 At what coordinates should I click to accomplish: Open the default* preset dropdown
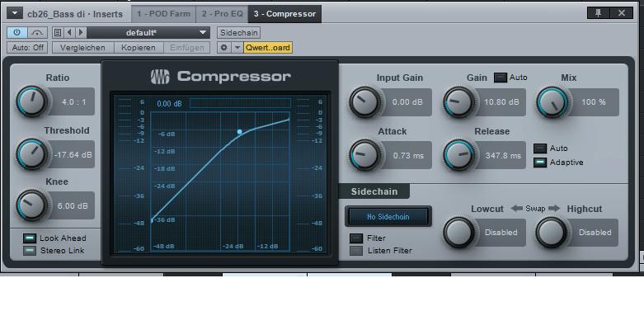pyautogui.click(x=148, y=32)
